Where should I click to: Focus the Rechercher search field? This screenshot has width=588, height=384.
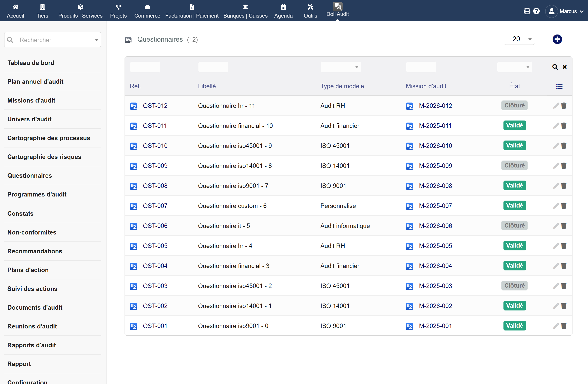53,40
